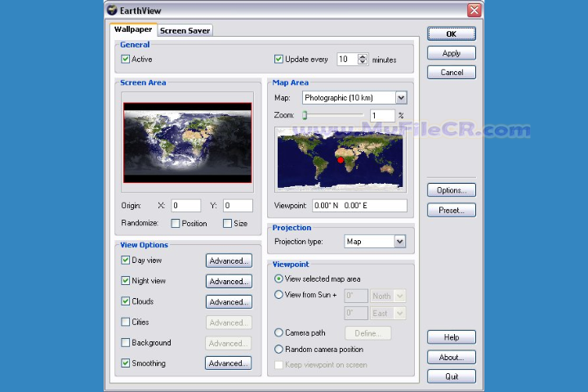Open the Options dialog
Screen dimensions: 588x392
click(452, 190)
